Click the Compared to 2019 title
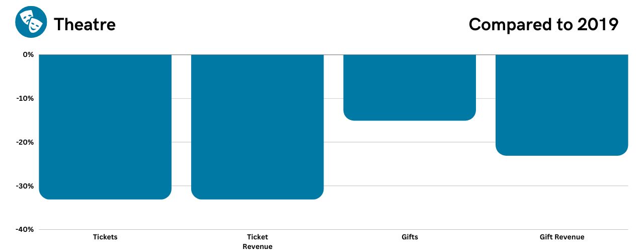Image resolution: width=644 pixels, height=252 pixels. click(x=543, y=24)
